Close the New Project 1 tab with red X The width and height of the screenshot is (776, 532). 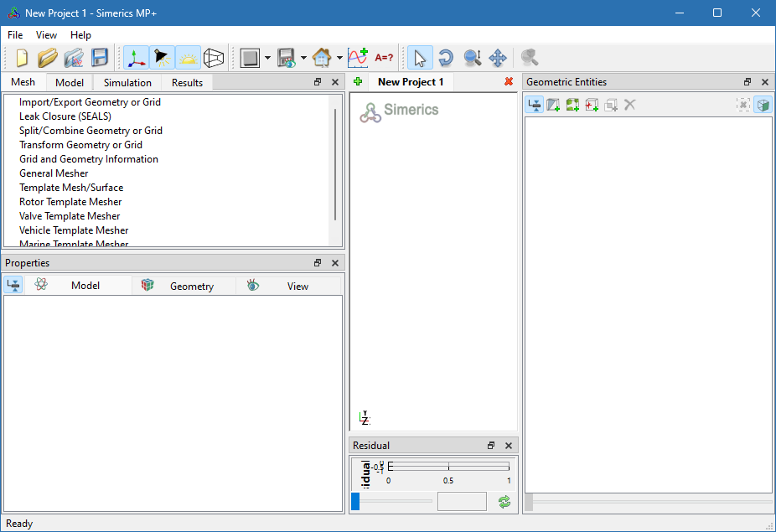click(509, 82)
